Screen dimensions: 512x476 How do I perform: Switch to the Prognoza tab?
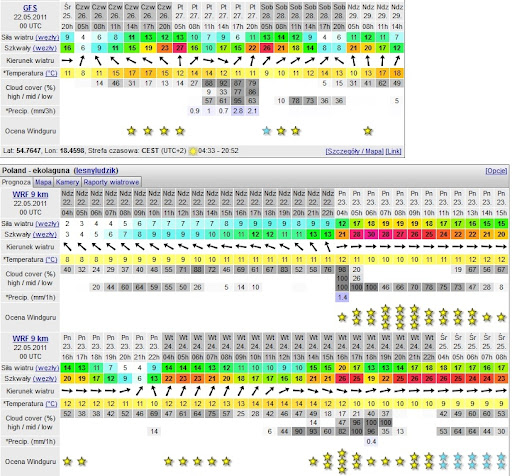(16, 182)
